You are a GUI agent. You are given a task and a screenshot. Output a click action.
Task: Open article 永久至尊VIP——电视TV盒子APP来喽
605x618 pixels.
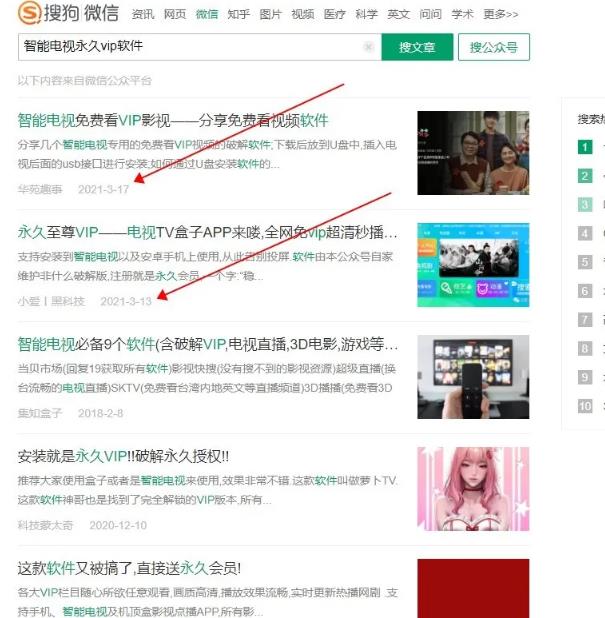tap(207, 232)
